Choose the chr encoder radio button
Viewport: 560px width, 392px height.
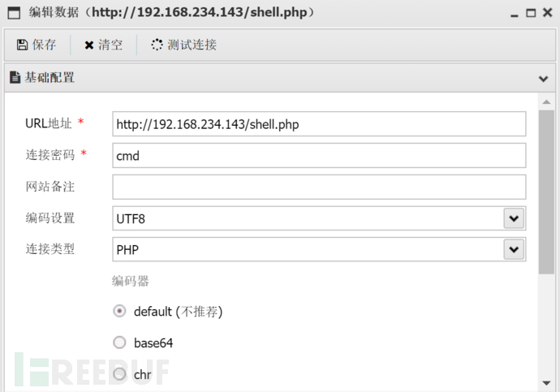click(x=119, y=374)
